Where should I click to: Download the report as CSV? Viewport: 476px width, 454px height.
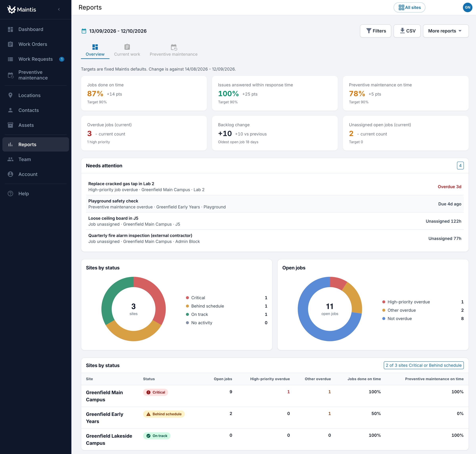pyautogui.click(x=407, y=31)
